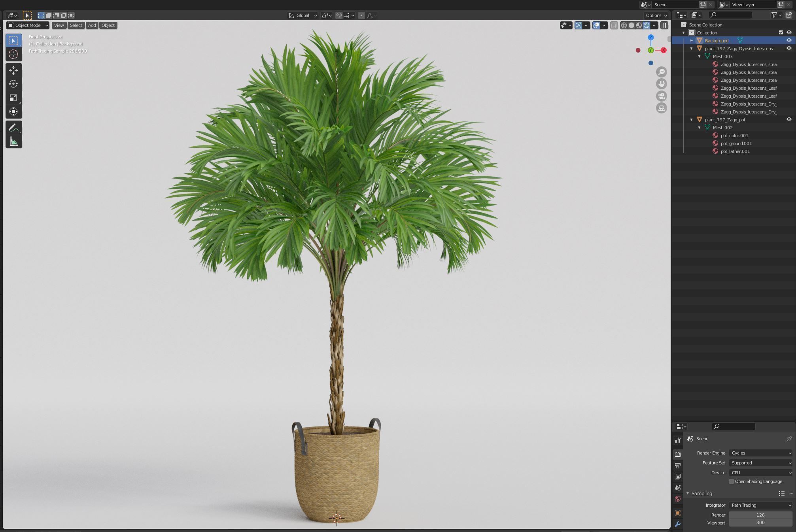Activate the Annotate pencil tool

pyautogui.click(x=13, y=128)
